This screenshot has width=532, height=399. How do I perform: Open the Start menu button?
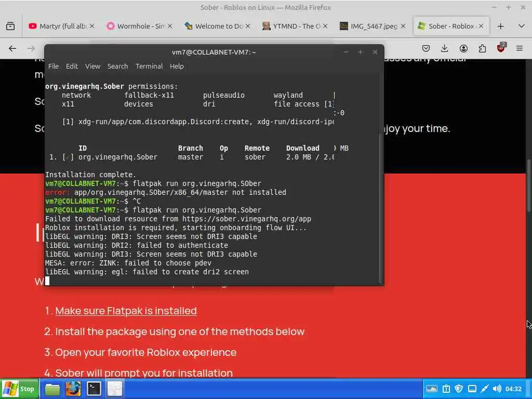tap(19, 389)
